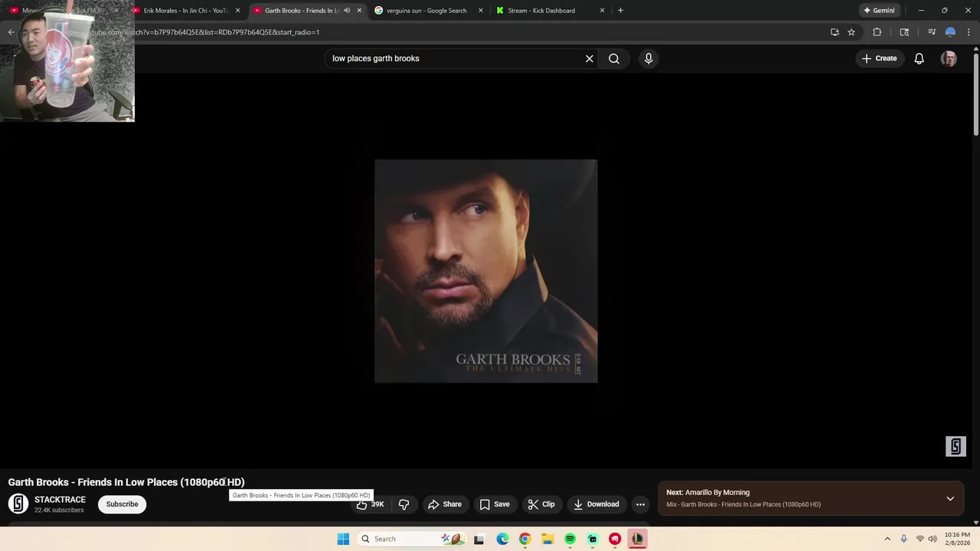Open Wi-Fi network tray icon
980x551 pixels.
click(920, 539)
